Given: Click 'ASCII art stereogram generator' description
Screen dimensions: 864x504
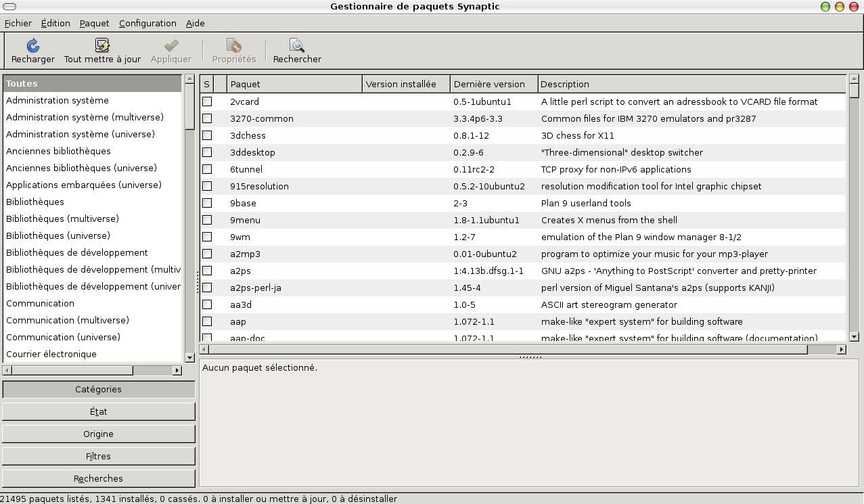Looking at the screenshot, I should [609, 304].
